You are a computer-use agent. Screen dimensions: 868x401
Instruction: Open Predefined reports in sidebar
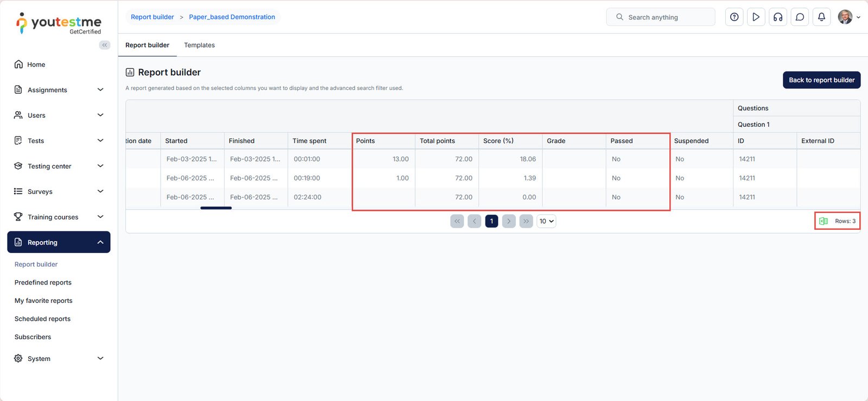(43, 282)
